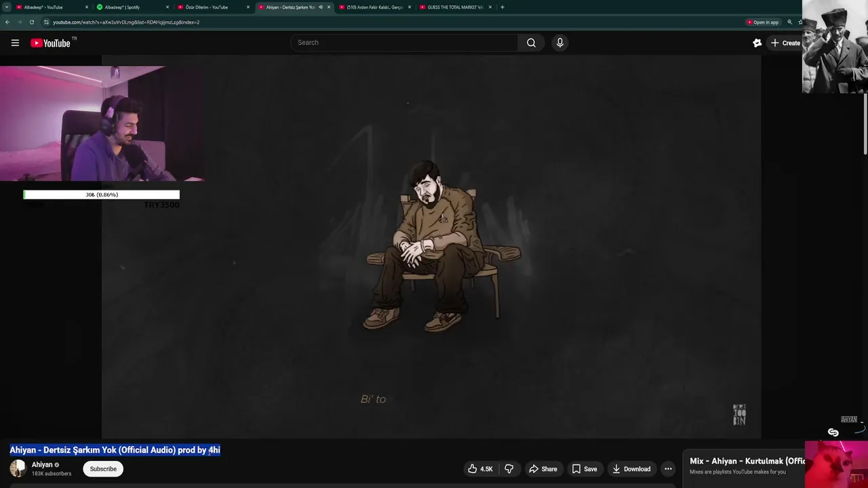This screenshot has height=488, width=868.
Task: Share the Ahiyan video
Action: pos(542,469)
